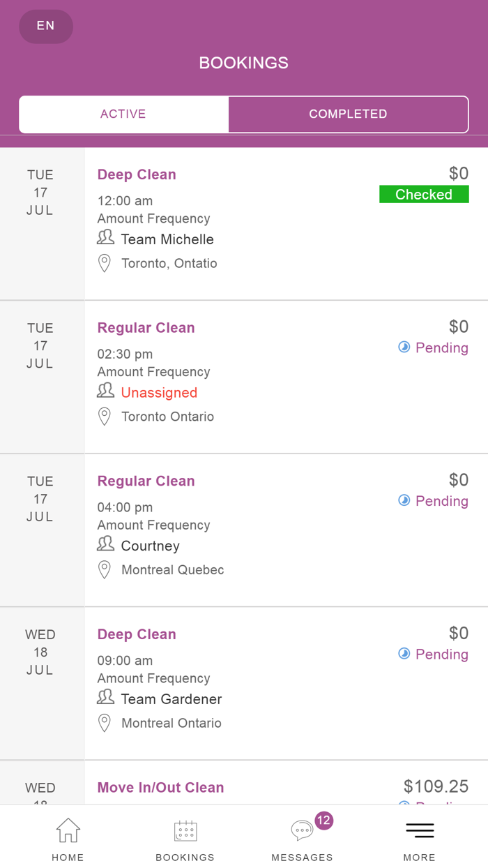Open the Home icon in bottom bar
Viewport: 488px width, 868px height.
click(68, 830)
